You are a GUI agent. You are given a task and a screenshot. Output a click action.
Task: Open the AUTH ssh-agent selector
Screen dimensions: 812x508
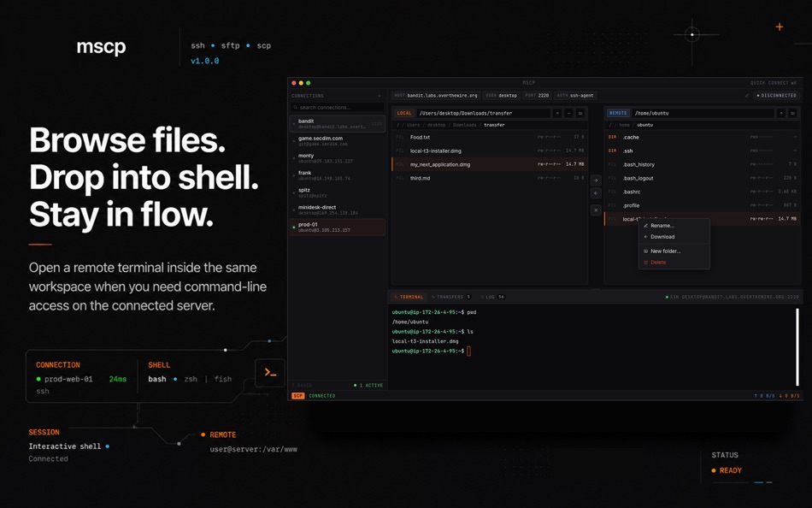pyautogui.click(x=575, y=96)
